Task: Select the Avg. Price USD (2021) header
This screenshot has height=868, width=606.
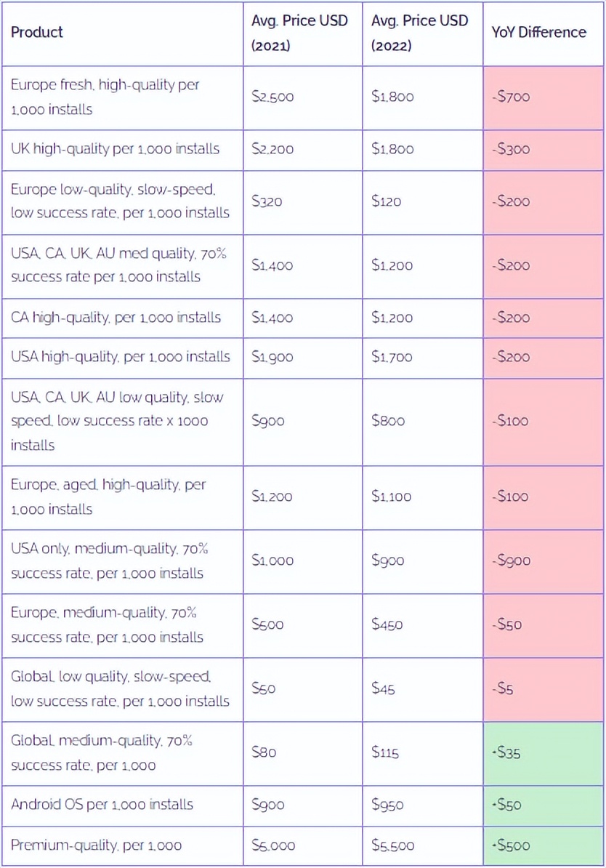Action: [x=299, y=33]
